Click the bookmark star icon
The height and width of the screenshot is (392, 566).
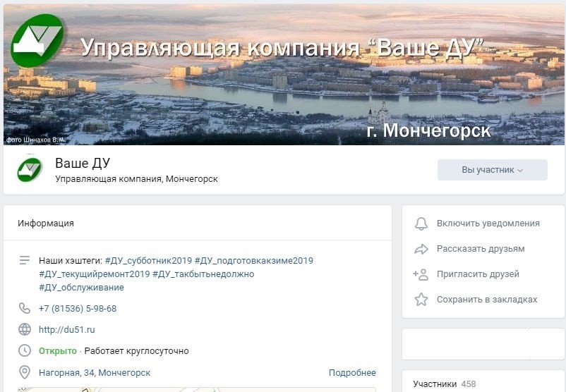coord(421,300)
